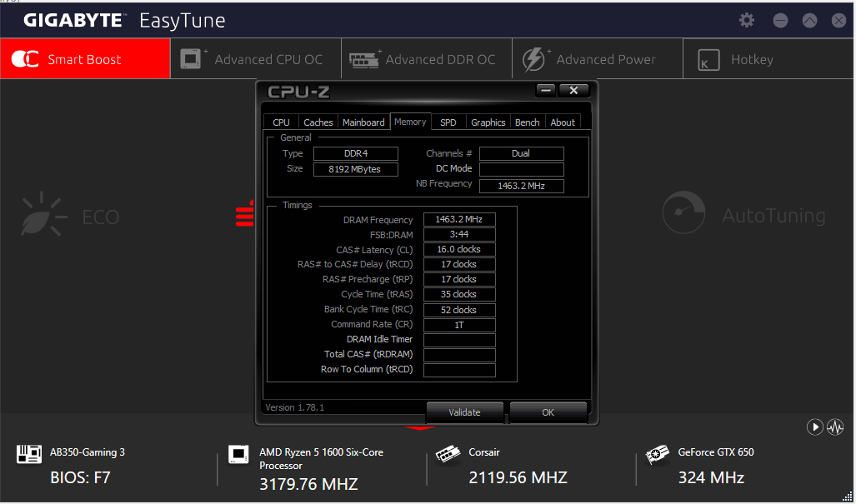The width and height of the screenshot is (856, 504).
Task: Open EasyTune settings gear icon
Action: coord(746,21)
